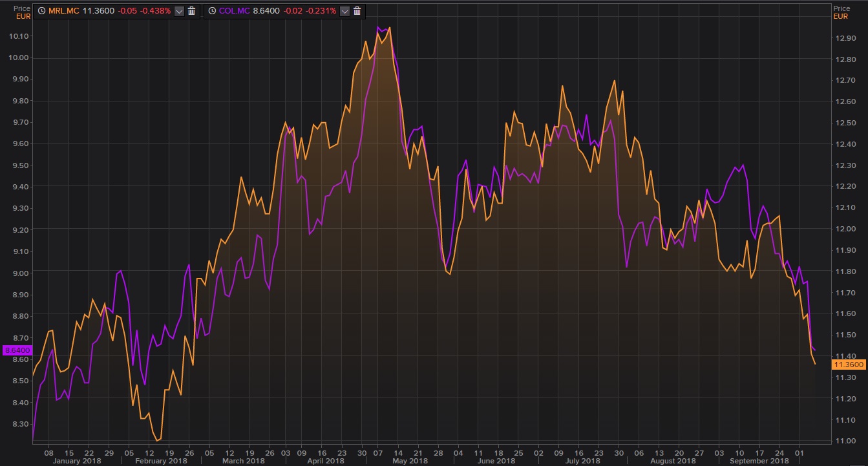Screen dimensions: 868x466
Task: Click the COL.MC last price 8.6400 in the legend
Action: 265,11
